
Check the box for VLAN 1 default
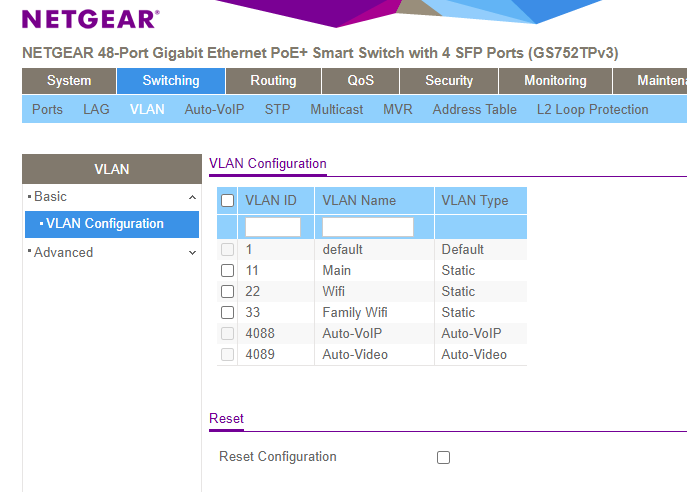[x=227, y=250]
